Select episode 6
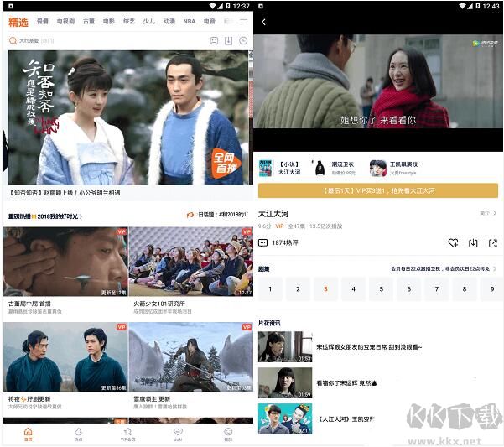This screenshot has width=504, height=447. click(x=409, y=289)
